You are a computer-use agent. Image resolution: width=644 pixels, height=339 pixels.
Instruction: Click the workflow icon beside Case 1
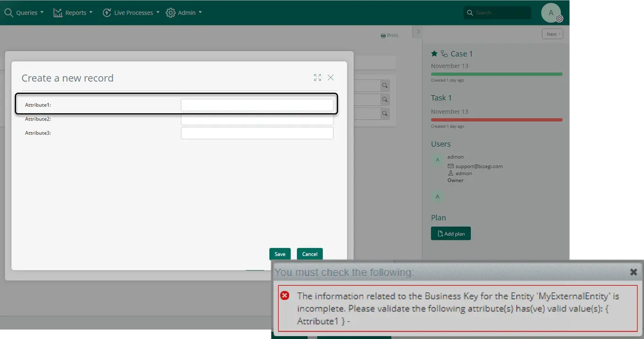(444, 54)
